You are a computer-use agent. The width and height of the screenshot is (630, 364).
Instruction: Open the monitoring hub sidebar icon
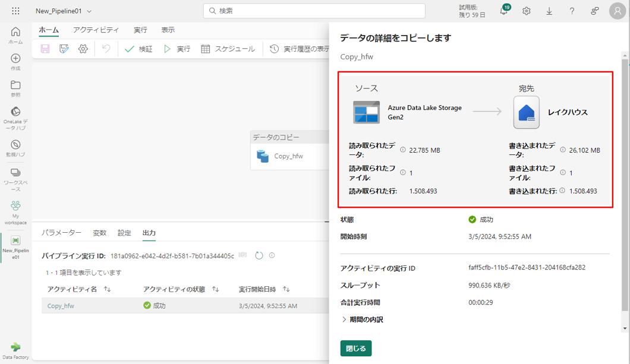[x=15, y=148]
